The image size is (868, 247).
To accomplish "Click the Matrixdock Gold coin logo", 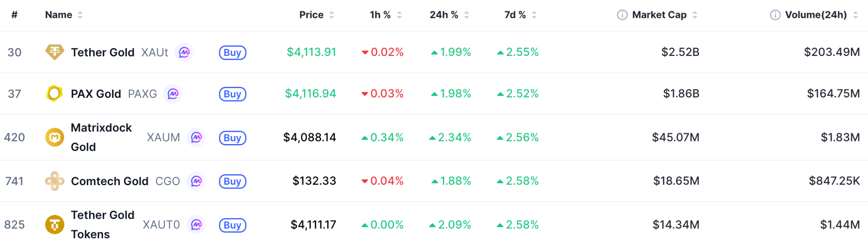I will (x=55, y=137).
